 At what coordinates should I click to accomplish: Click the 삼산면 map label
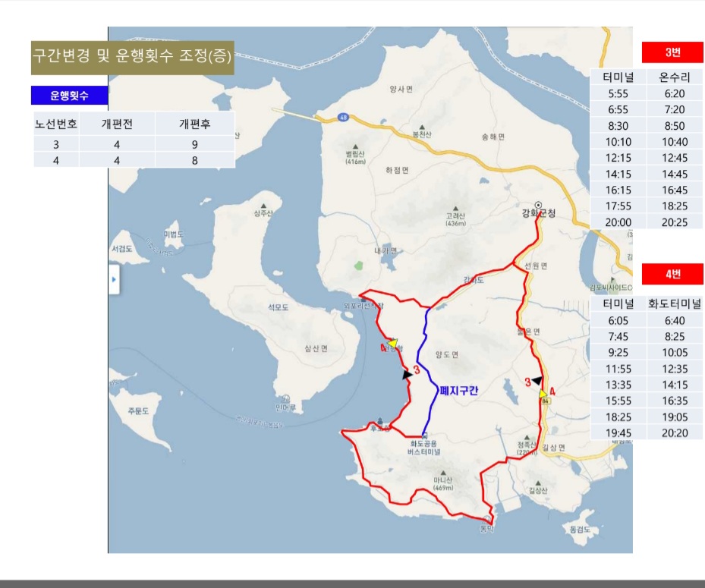click(x=316, y=348)
